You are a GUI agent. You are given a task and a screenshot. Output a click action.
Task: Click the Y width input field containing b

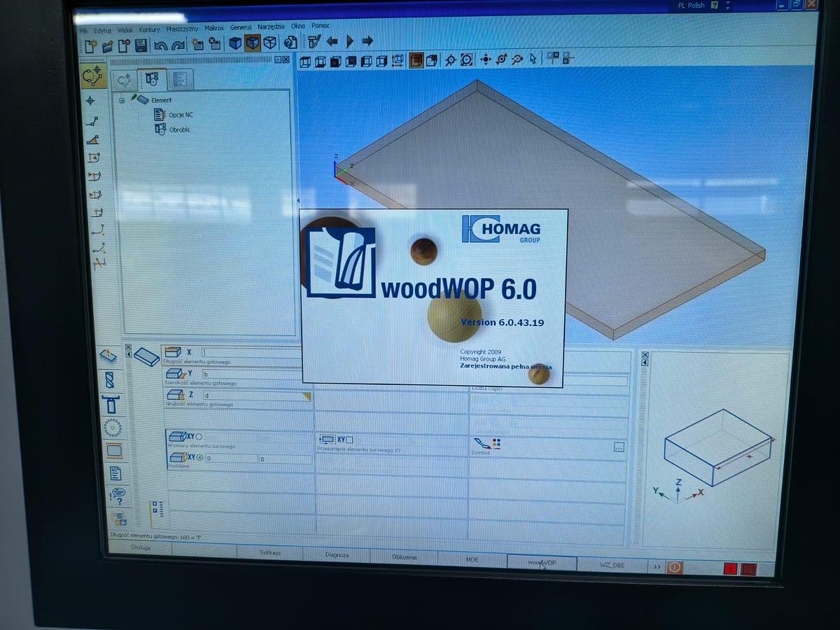[253, 374]
